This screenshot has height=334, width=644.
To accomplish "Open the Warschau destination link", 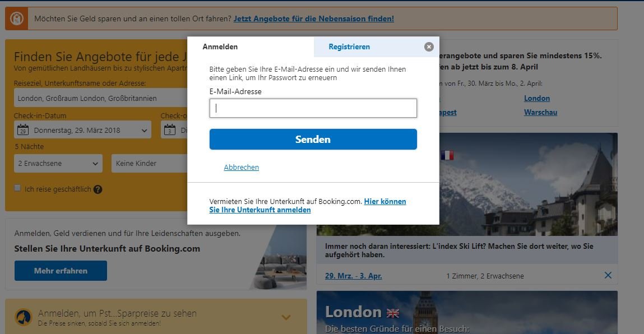I will click(540, 112).
